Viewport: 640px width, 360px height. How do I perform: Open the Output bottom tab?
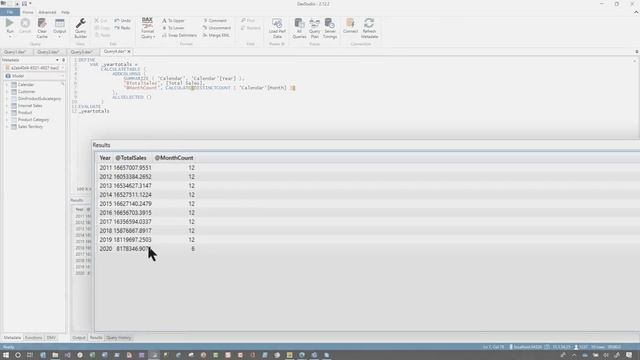pyautogui.click(x=79, y=338)
